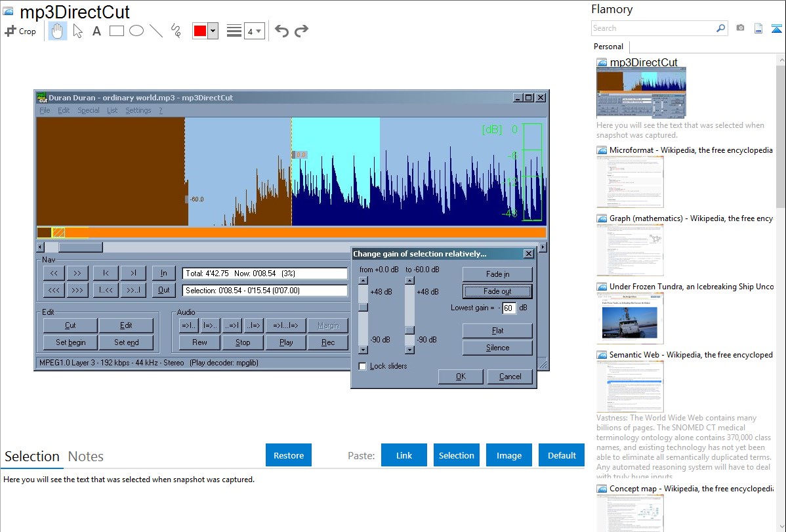This screenshot has height=532, width=786.
Task: Enable the Lock sliders checkbox
Action: (x=363, y=366)
